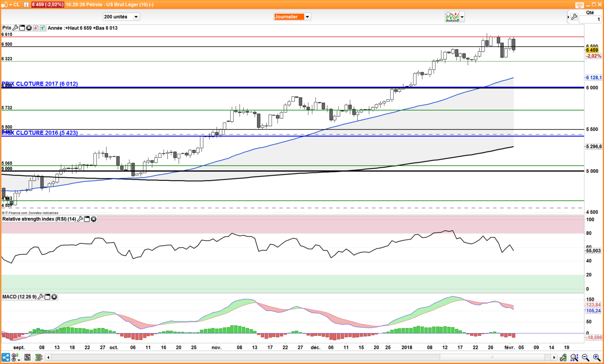Click the Relative strength index (RSI) label
This screenshot has height=364, width=604.
coord(39,219)
